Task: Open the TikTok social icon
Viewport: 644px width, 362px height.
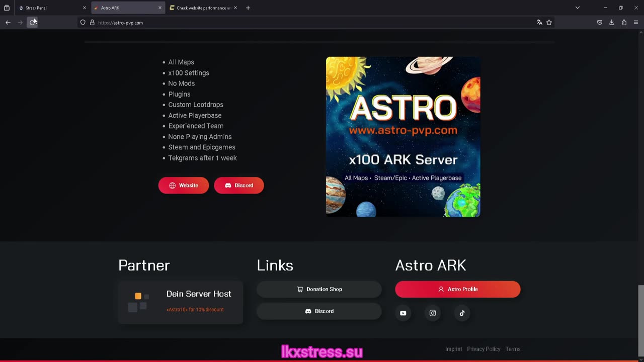Action: (462, 313)
